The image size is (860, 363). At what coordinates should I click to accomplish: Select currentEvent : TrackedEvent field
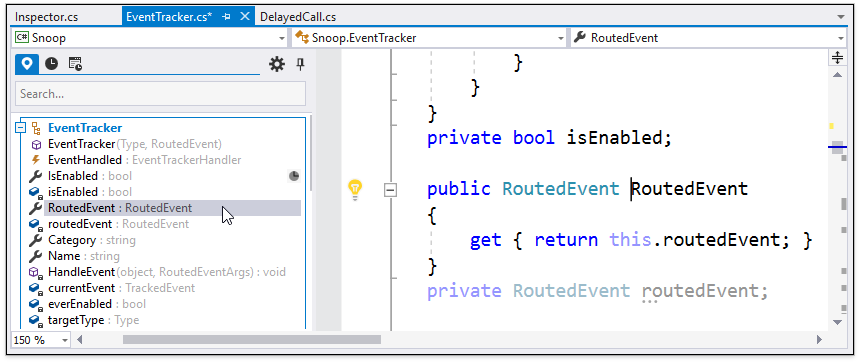click(121, 287)
